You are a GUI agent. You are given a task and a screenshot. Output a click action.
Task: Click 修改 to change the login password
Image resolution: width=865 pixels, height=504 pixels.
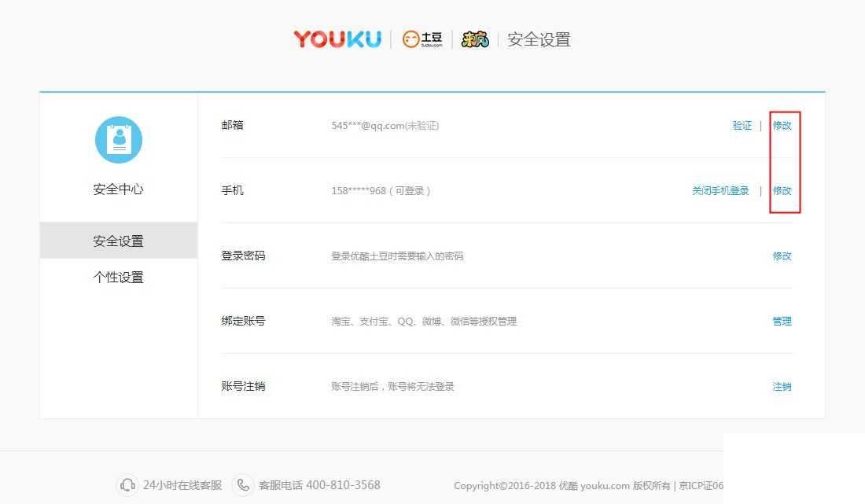pos(782,256)
